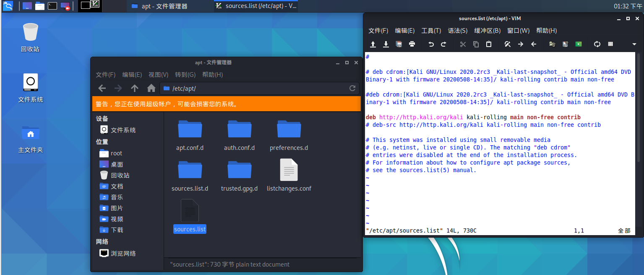Click the /etc/apt/ path field
Screen dimensions: 644x275
260,88
